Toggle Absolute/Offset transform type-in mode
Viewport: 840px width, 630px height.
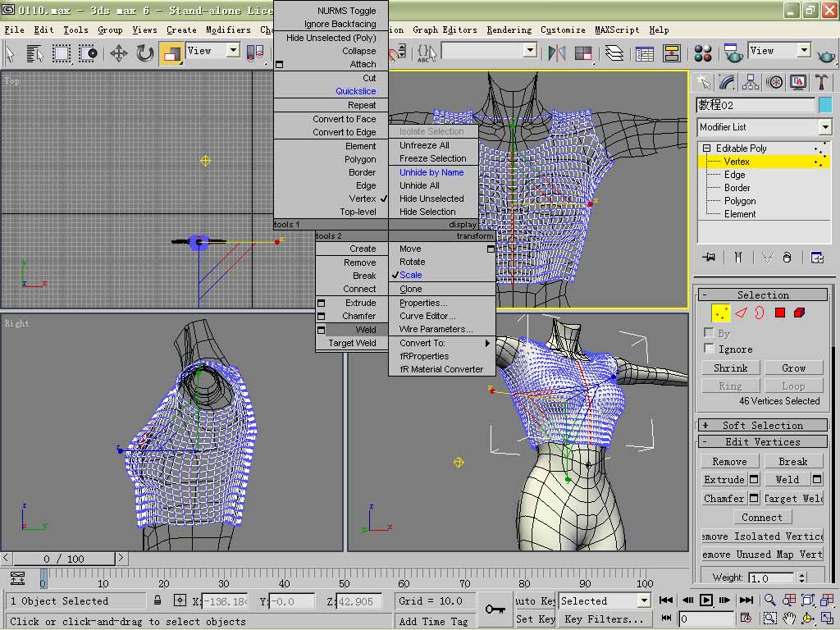pos(180,601)
